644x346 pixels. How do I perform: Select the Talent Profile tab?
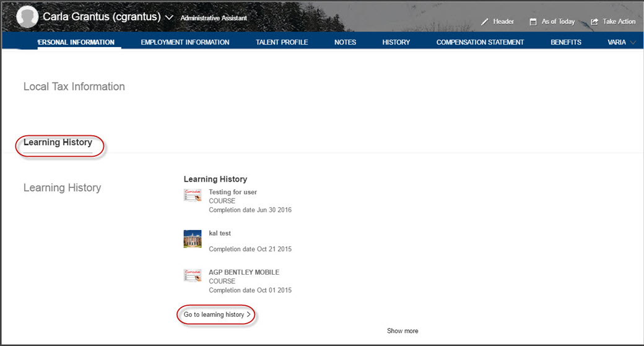(x=282, y=42)
